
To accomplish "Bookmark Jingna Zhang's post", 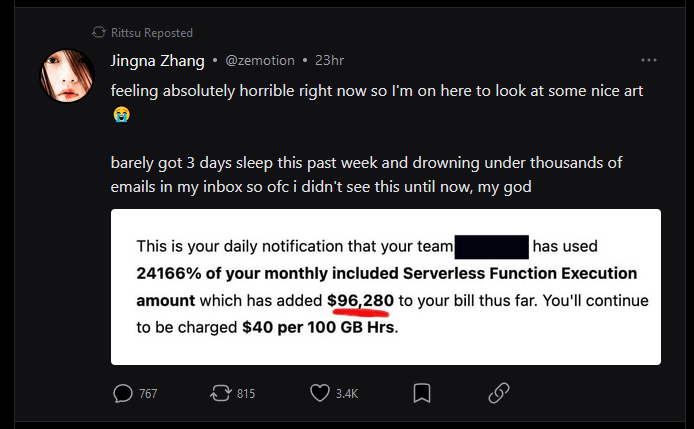I will pos(422,393).
